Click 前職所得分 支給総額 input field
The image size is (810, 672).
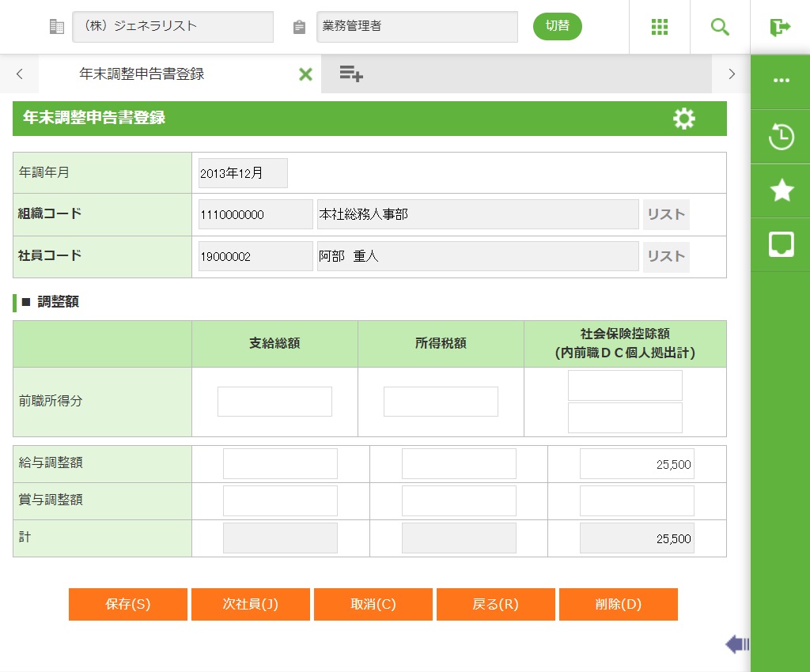coord(274,402)
